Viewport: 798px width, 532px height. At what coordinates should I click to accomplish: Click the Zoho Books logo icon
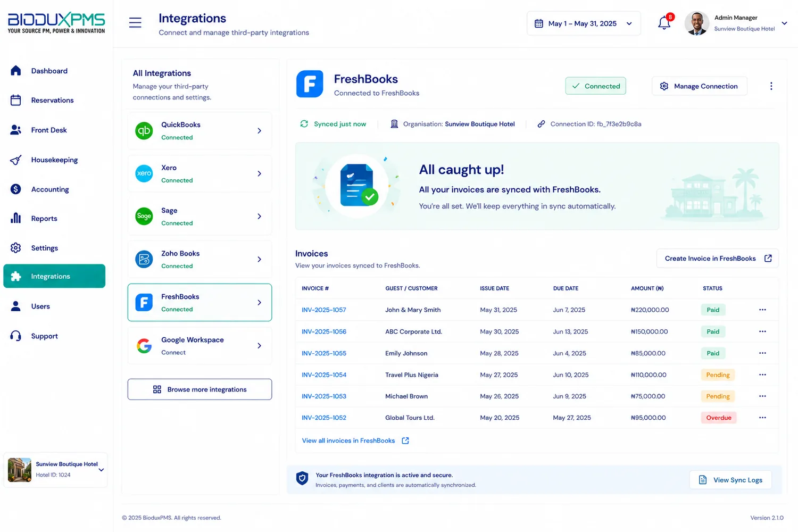(x=144, y=259)
